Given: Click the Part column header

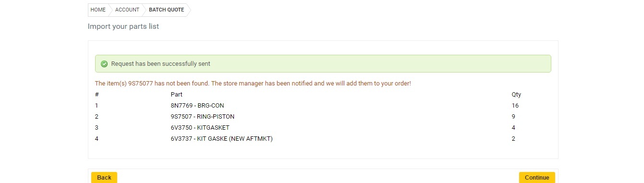Looking at the screenshot, I should [x=177, y=95].
